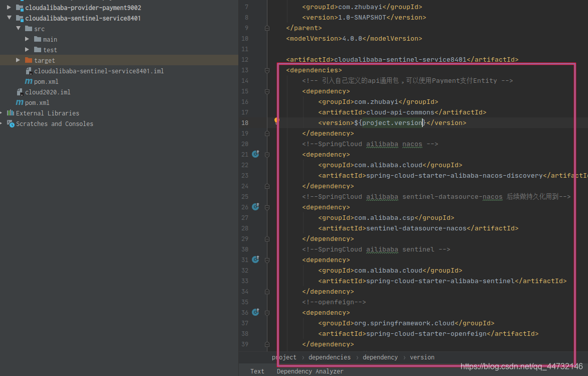The width and height of the screenshot is (588, 376).
Task: Select Scratches and Consoles row
Action: click(x=119, y=123)
